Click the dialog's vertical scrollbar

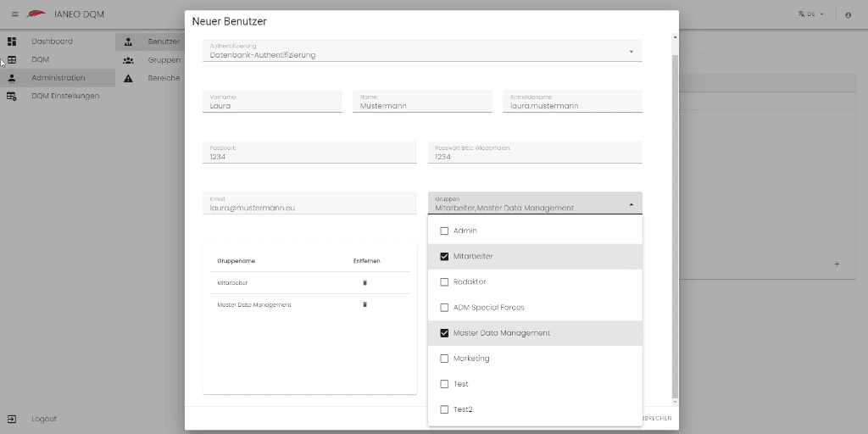pos(674,221)
